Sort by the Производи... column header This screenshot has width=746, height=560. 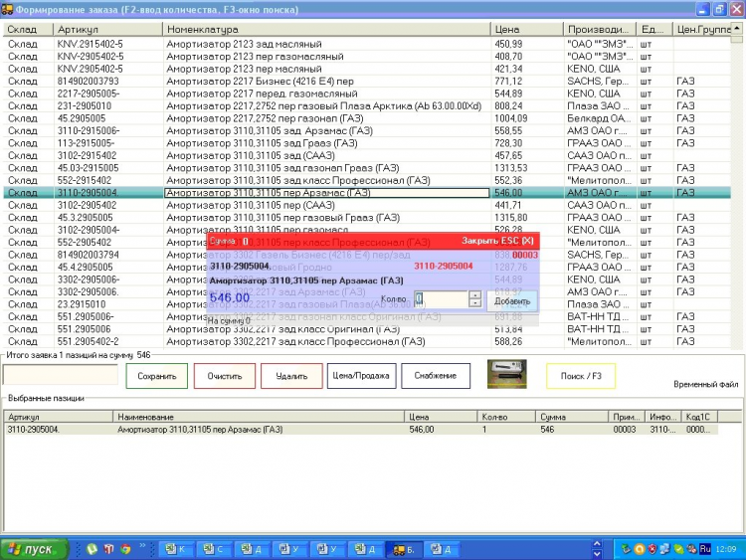pyautogui.click(x=600, y=30)
